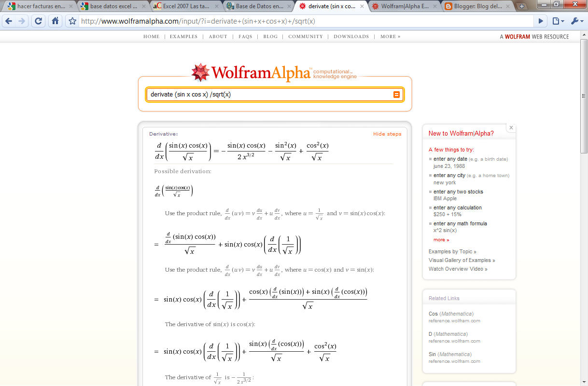Click 'A WOLFRAM WEB RESOURCE' link
The image size is (588, 386).
click(534, 37)
